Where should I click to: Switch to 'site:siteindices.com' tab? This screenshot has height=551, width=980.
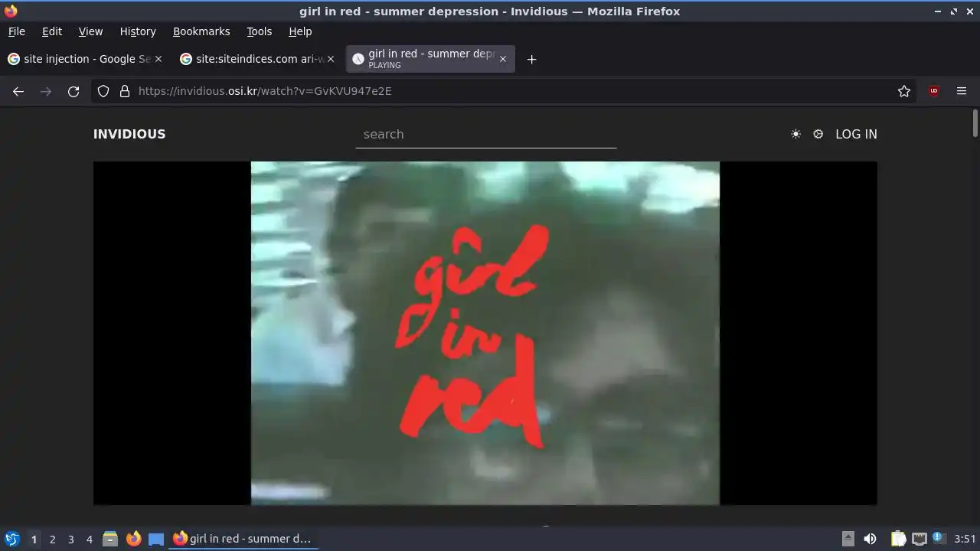tap(257, 59)
